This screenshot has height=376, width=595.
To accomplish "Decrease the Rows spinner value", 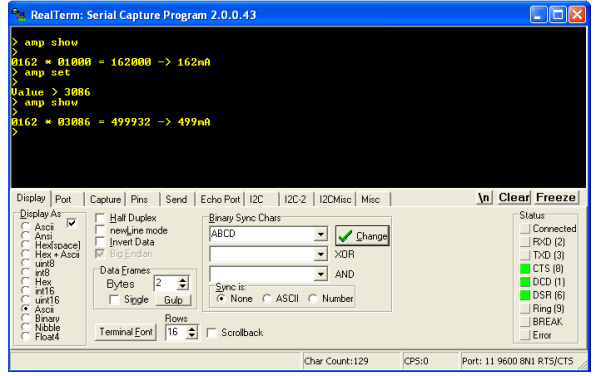I will (x=192, y=336).
